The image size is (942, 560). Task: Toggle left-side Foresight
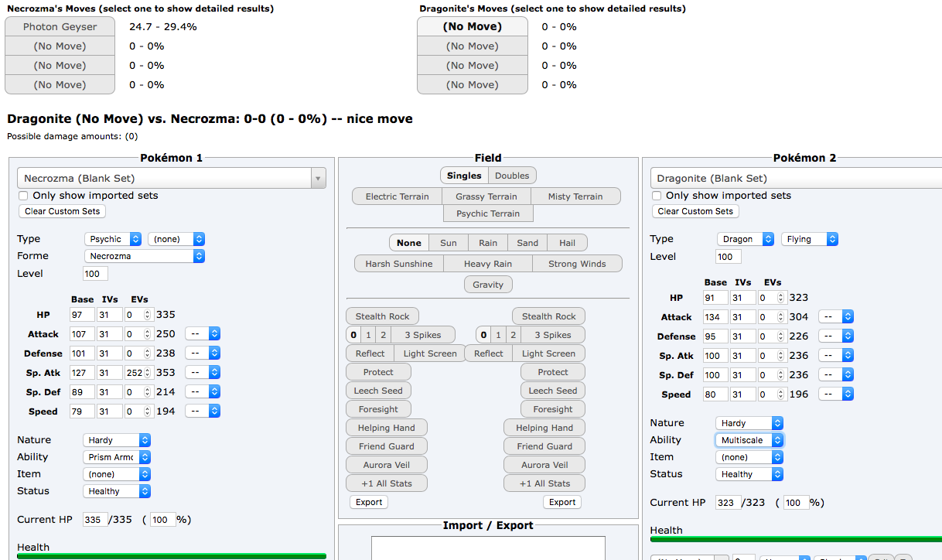(378, 409)
